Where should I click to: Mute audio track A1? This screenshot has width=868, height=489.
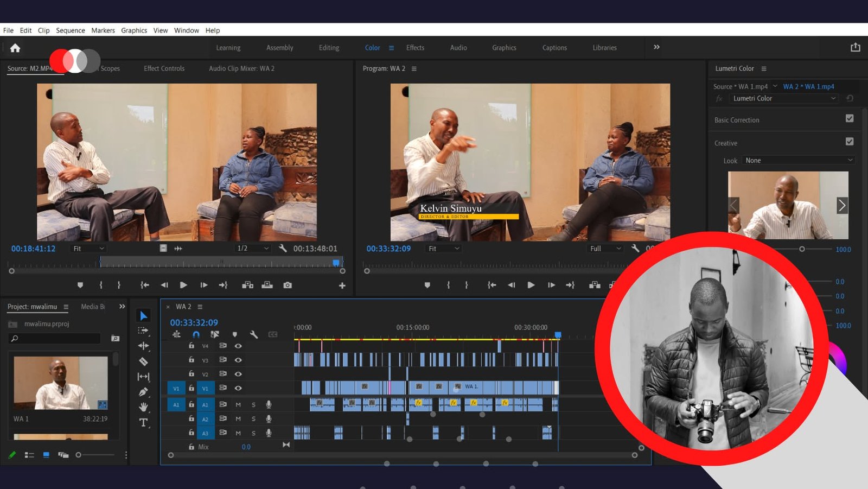click(x=238, y=404)
